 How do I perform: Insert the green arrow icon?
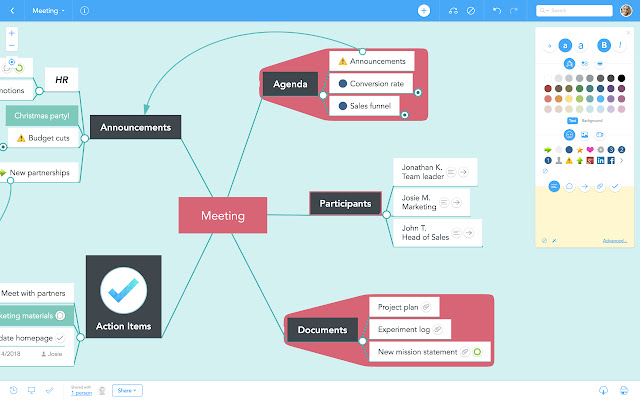548,150
